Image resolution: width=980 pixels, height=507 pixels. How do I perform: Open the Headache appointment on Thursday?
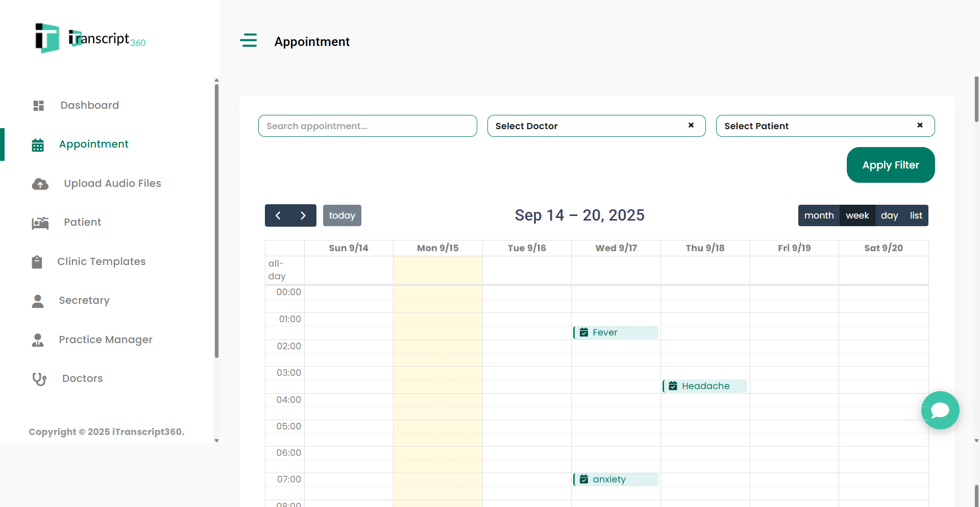pyautogui.click(x=705, y=386)
